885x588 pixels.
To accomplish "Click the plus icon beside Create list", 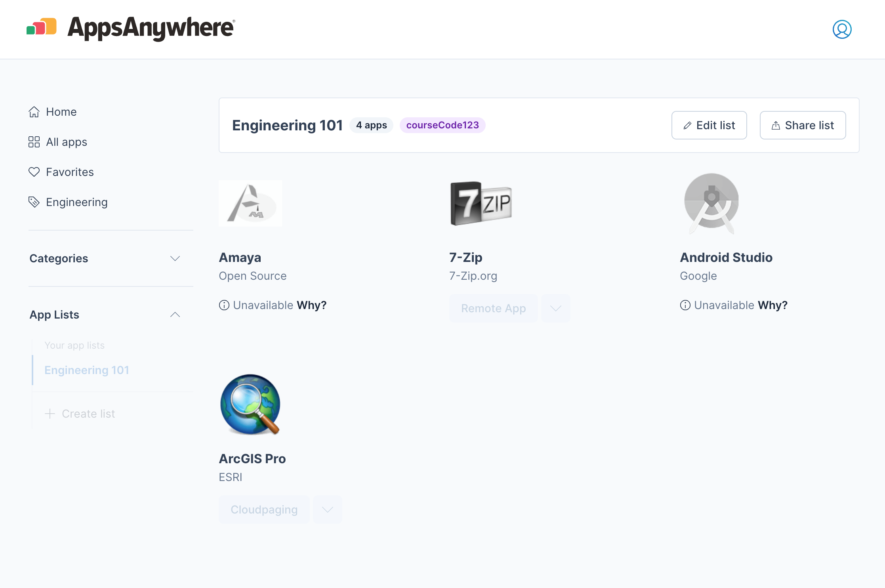I will click(50, 414).
